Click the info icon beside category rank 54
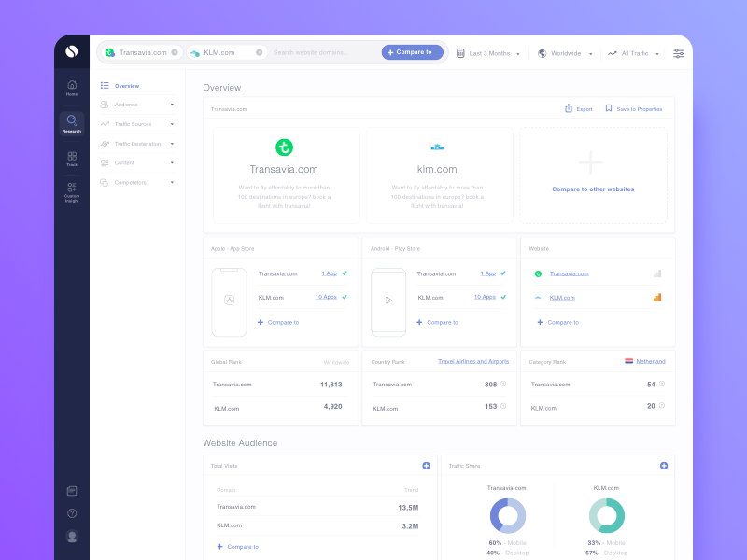Screen dimensions: 747x560 click(662, 384)
